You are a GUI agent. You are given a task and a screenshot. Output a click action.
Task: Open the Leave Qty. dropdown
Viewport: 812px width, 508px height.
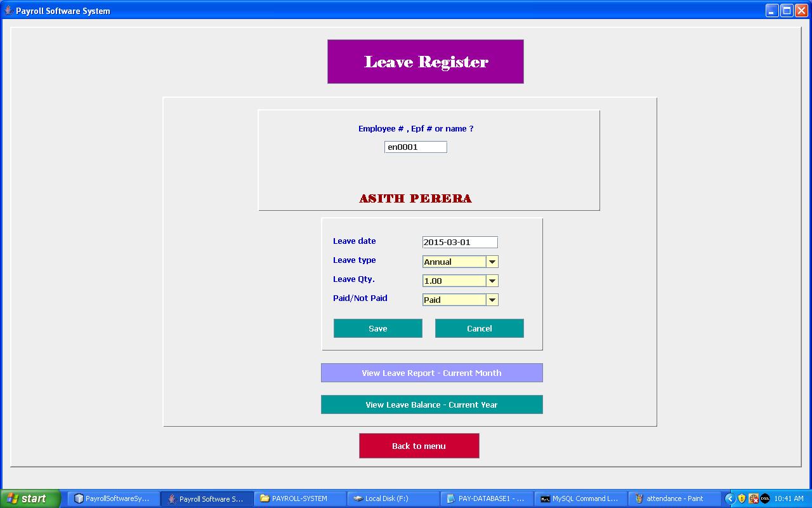[x=492, y=281]
